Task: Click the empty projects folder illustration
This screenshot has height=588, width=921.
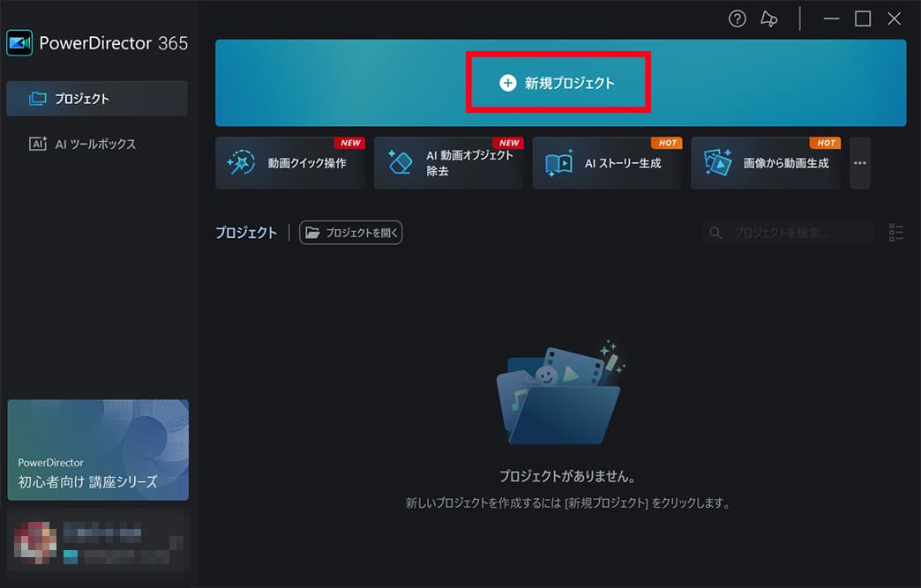Action: pos(560,393)
